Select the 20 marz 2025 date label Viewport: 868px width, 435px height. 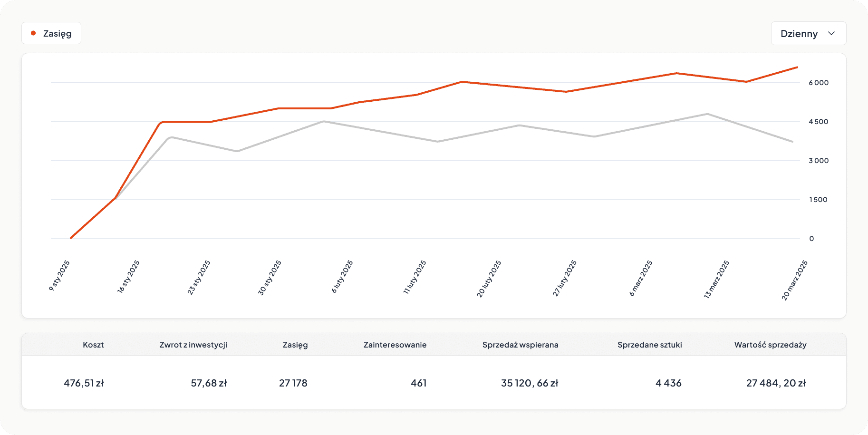click(x=794, y=280)
